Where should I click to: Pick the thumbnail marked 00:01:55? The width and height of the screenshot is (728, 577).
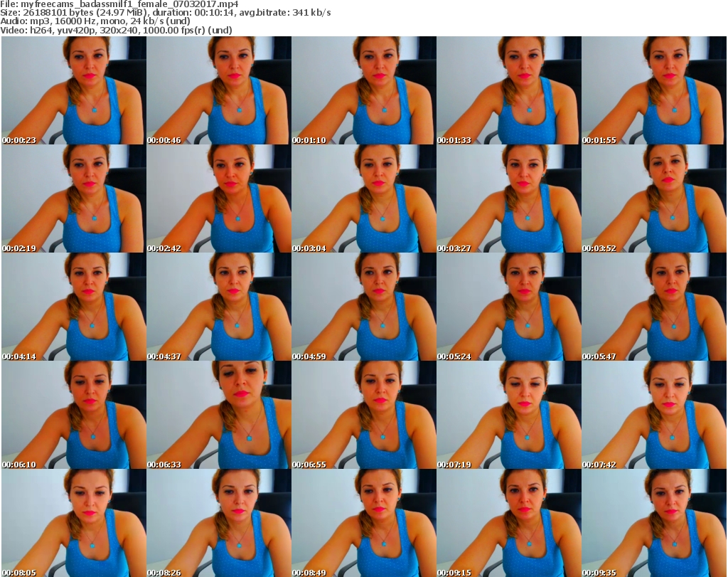tap(654, 90)
